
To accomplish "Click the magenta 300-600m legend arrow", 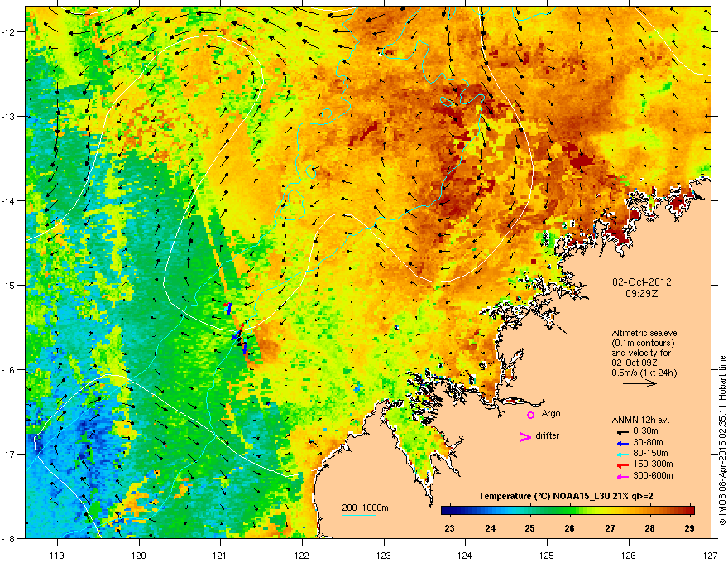I will tap(622, 477).
